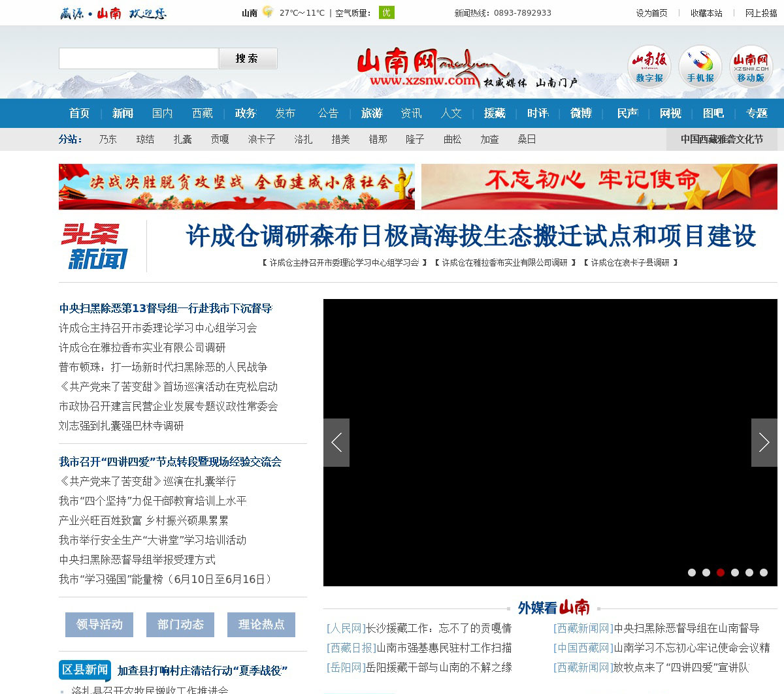Open the 数字报 circular icon

649,67
